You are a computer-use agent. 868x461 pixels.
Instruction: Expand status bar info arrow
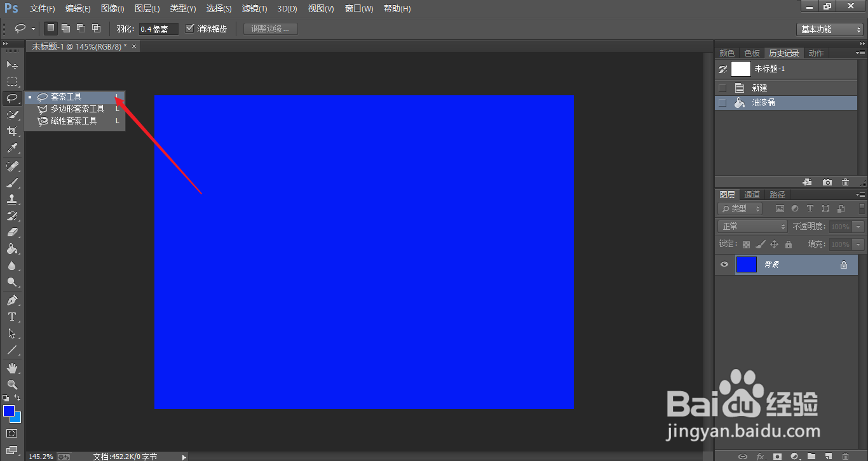184,457
